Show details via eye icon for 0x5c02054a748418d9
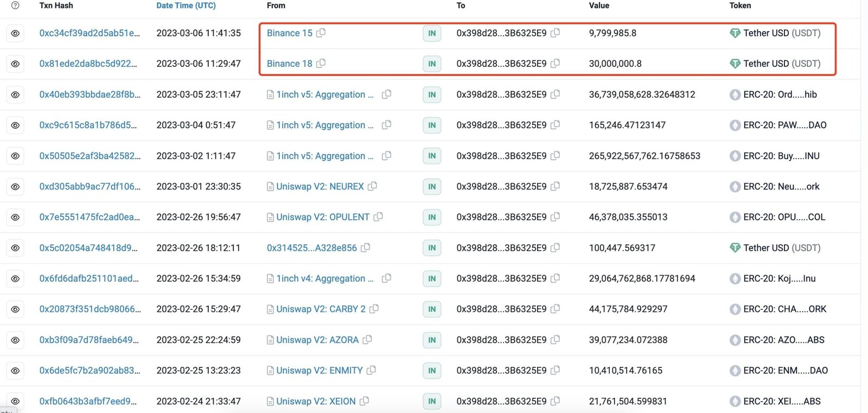 tap(15, 248)
